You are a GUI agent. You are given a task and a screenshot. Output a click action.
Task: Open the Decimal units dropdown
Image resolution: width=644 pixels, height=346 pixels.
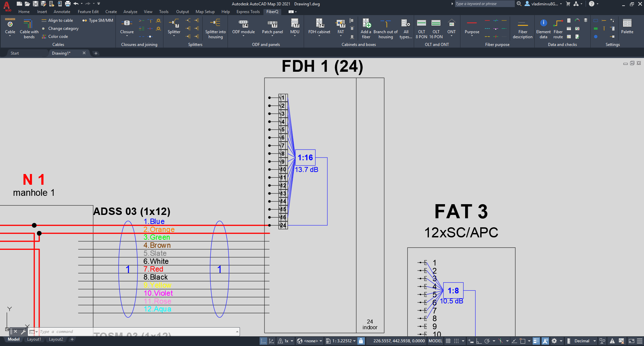[585, 341]
